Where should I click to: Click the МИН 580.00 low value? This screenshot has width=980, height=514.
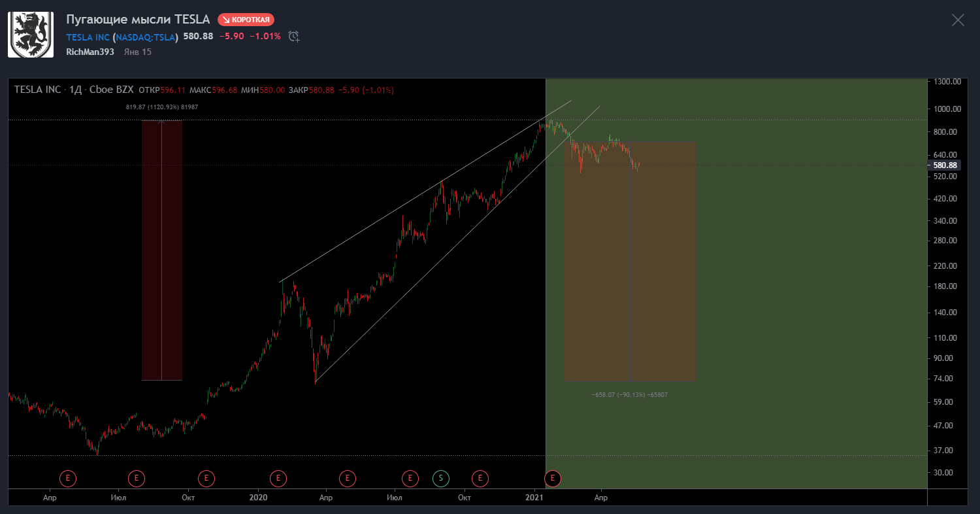click(263, 90)
